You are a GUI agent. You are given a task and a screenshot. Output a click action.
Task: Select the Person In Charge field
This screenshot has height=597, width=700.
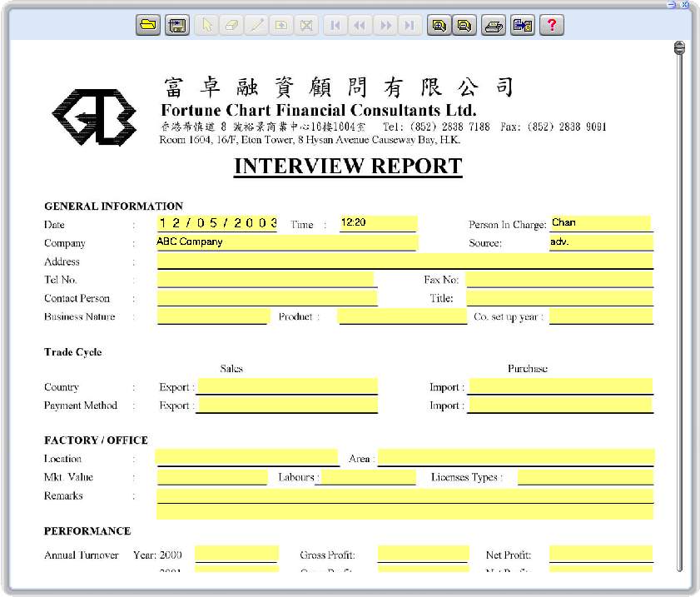[600, 223]
